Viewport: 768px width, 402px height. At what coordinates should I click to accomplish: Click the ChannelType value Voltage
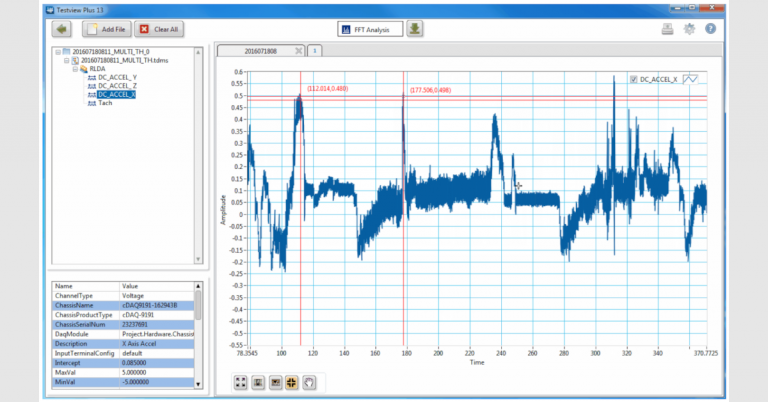point(133,296)
